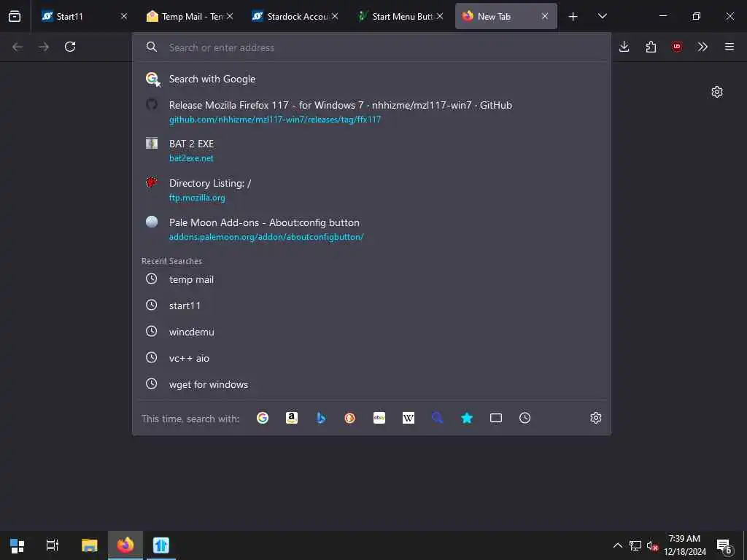
Task: Close the Stardock Account tab
Action: 335,17
